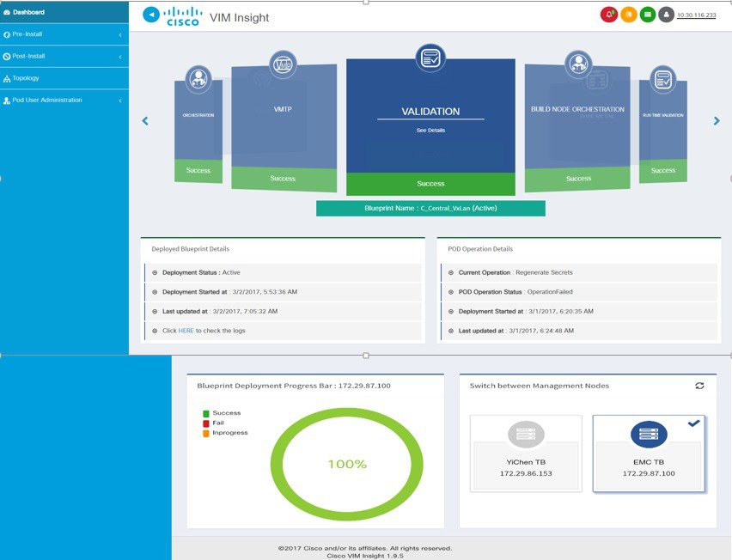Viewport: 732px width, 560px height.
Task: Click the Dashboard gauge icon in sidebar
Action: 7,12
